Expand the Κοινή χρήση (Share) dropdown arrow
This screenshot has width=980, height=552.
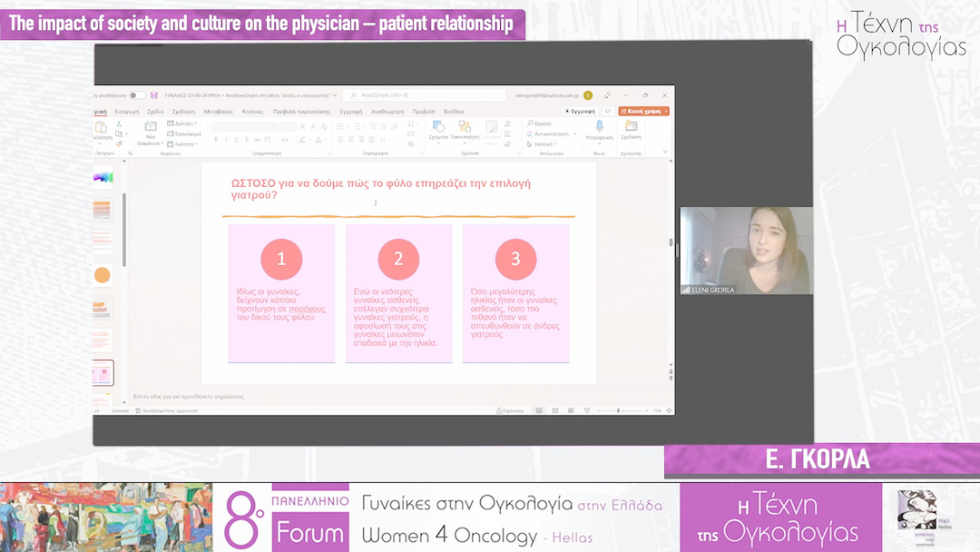(666, 112)
